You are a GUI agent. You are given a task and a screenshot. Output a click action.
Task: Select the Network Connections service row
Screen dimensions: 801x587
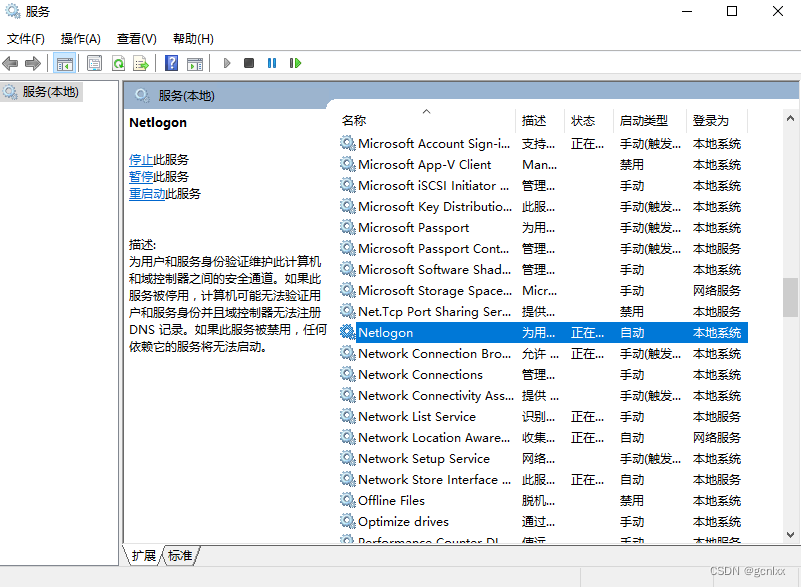(420, 374)
